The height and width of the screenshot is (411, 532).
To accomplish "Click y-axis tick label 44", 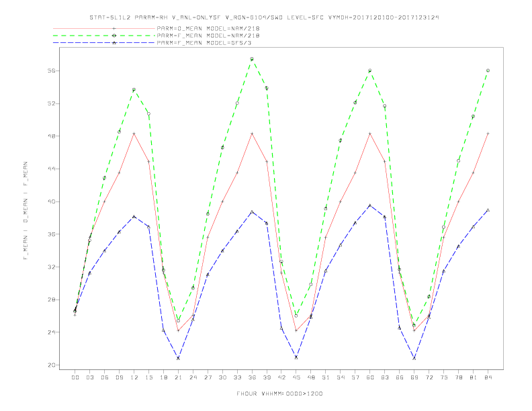I will tap(52, 169).
